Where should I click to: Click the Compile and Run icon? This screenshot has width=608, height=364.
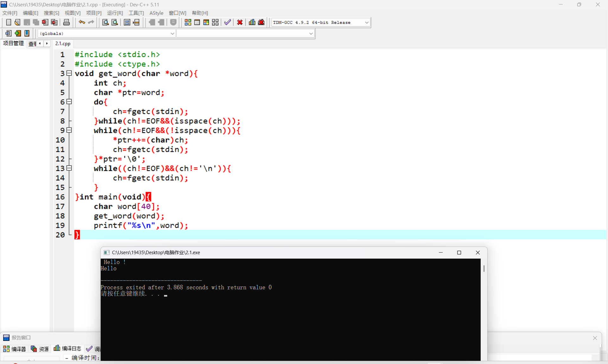[x=206, y=22]
